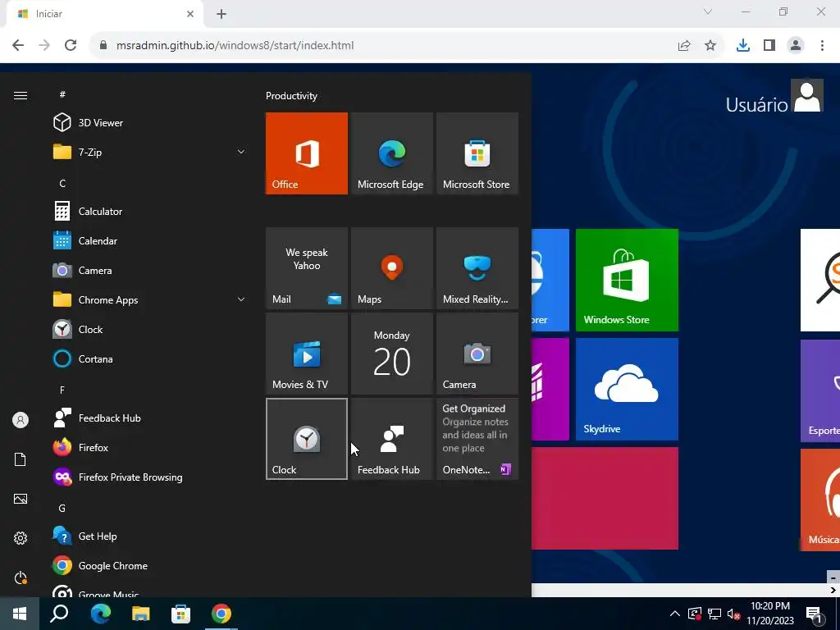Open the Movies & TV tile
The height and width of the screenshot is (630, 840).
[x=307, y=354]
